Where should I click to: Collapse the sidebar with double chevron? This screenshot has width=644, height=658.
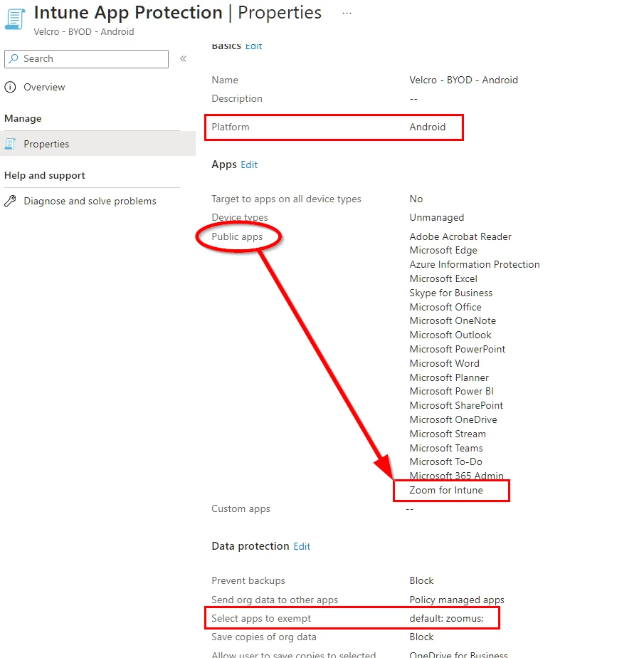(183, 58)
